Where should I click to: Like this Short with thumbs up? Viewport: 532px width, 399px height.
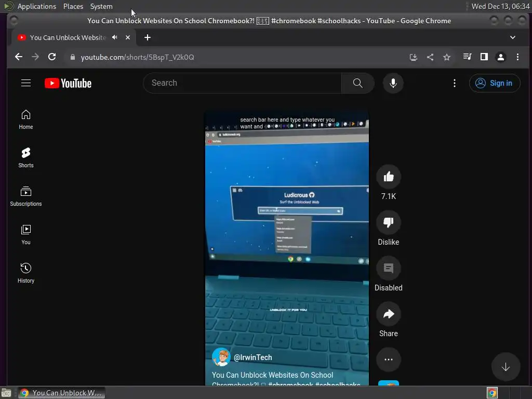(389, 177)
